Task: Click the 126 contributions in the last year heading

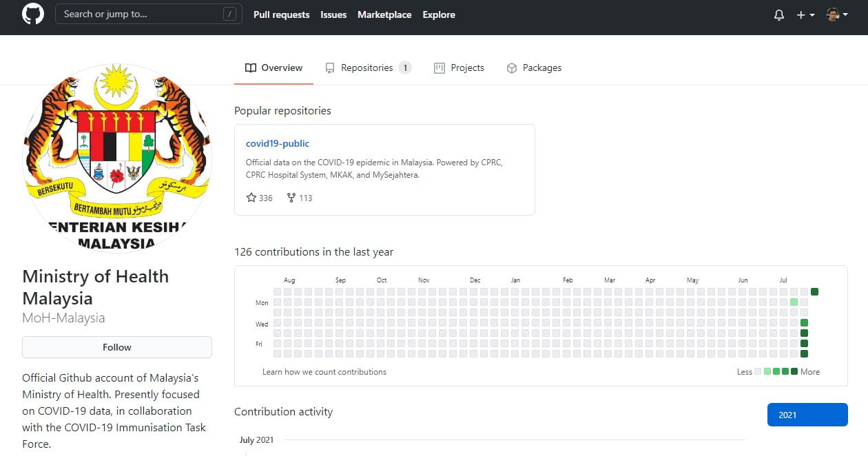Action: click(x=314, y=251)
